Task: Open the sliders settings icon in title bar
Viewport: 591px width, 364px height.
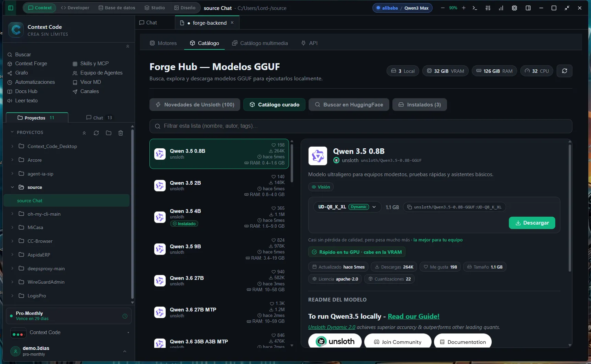Action: click(x=488, y=8)
